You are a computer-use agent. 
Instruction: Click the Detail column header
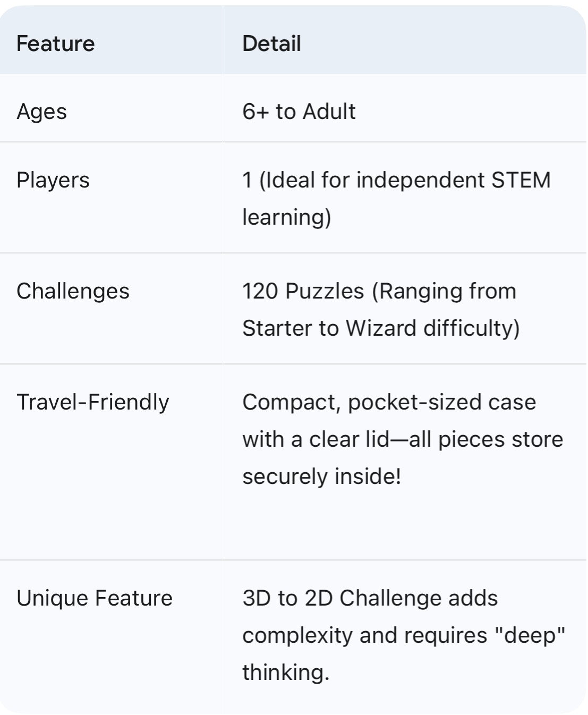271,44
